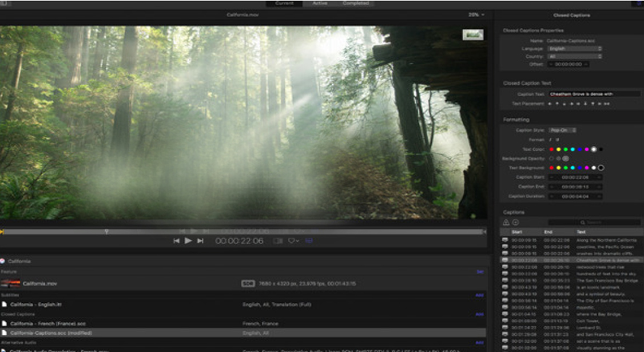Select the first Background Opacity option
This screenshot has width=644, height=352.
coord(551,158)
